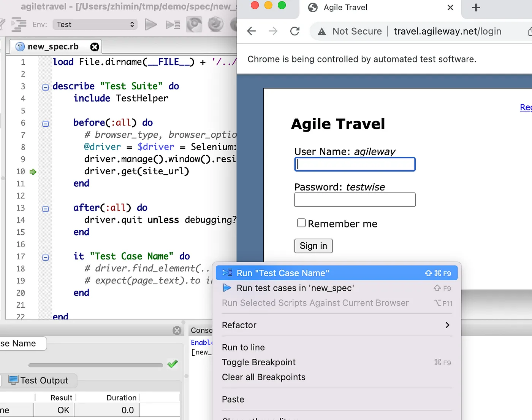This screenshot has width=532, height=420.
Task: Select Toggle Breakpoint in context menu
Action: tap(337, 362)
